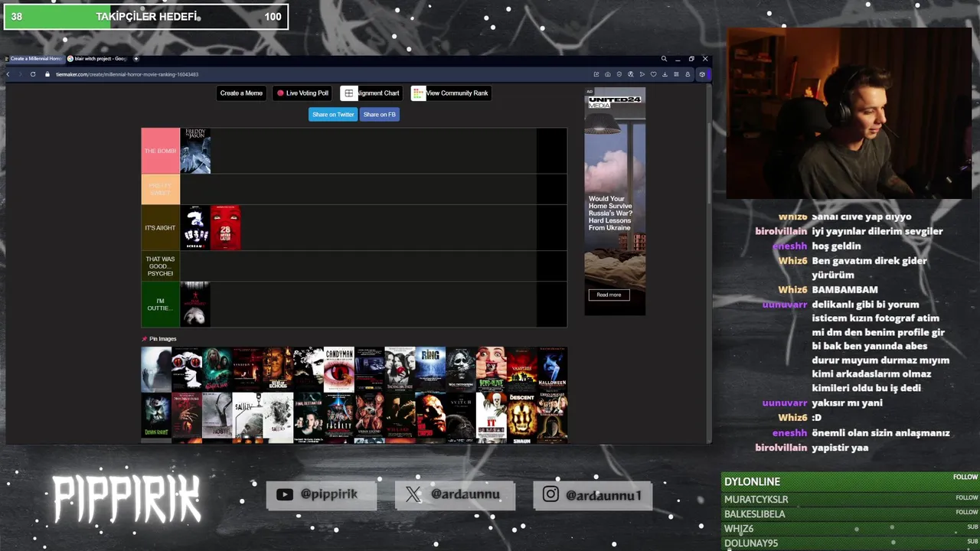This screenshot has width=980, height=551.
Task: Pick the Vampires poster from the pool
Action: [x=521, y=370]
